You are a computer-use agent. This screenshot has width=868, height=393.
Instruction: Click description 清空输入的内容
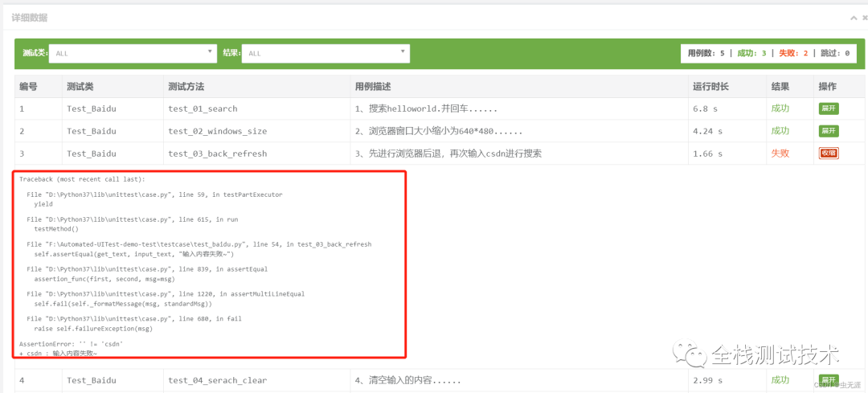[x=408, y=380]
